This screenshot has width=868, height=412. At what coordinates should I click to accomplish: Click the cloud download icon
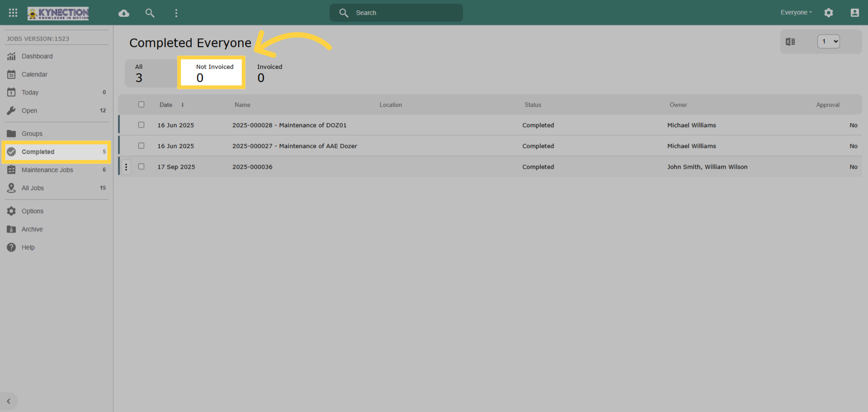click(x=124, y=13)
